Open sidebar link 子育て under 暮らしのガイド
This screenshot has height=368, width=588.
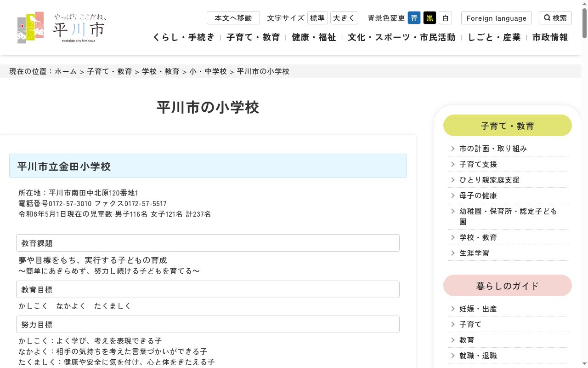tap(470, 324)
